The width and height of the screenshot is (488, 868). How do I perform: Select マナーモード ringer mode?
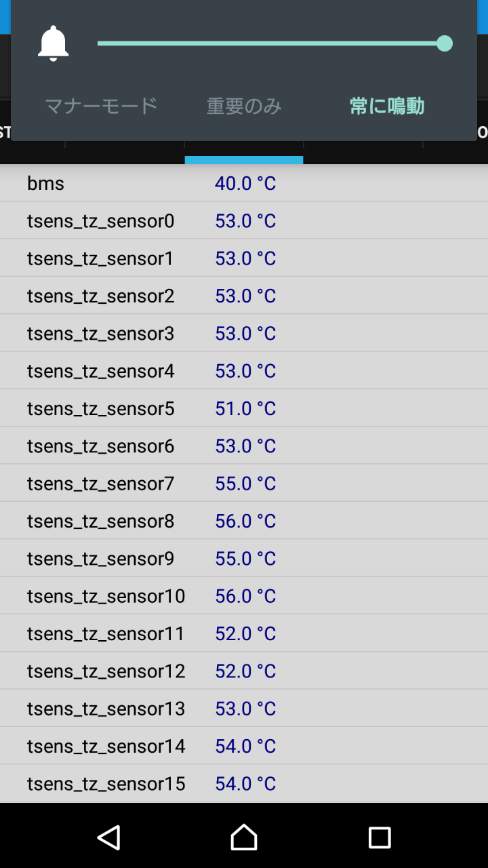pos(101,106)
